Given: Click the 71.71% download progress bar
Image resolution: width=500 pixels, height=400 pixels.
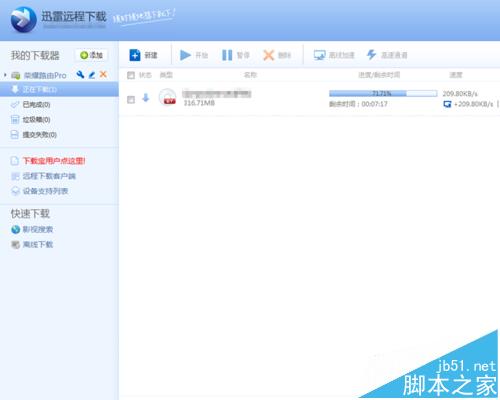Looking at the screenshot, I should click(383, 93).
